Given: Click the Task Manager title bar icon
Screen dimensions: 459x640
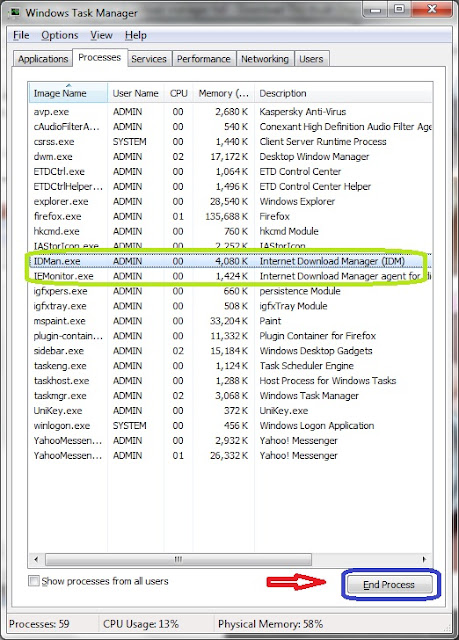Looking at the screenshot, I should pyautogui.click(x=14, y=12).
